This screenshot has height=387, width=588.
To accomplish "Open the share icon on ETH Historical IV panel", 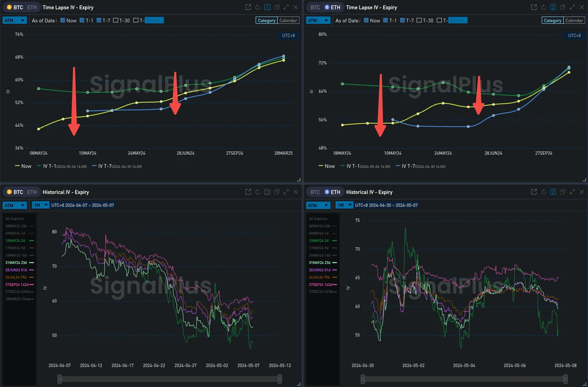I will point(533,192).
